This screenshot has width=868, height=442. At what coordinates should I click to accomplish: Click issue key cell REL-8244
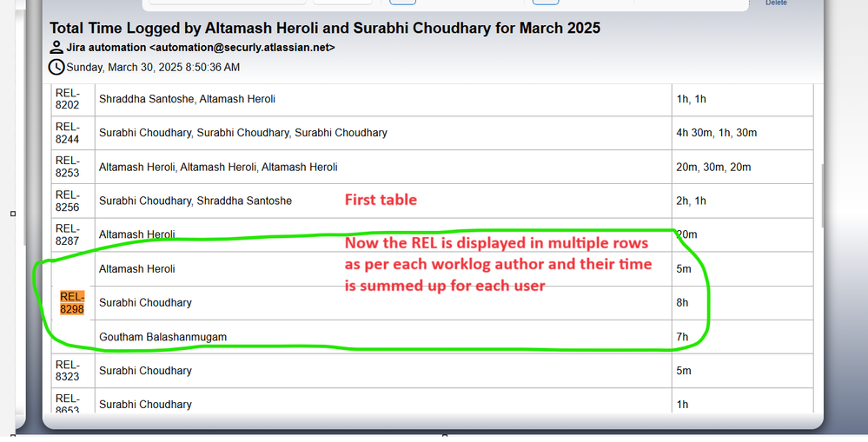(x=73, y=133)
